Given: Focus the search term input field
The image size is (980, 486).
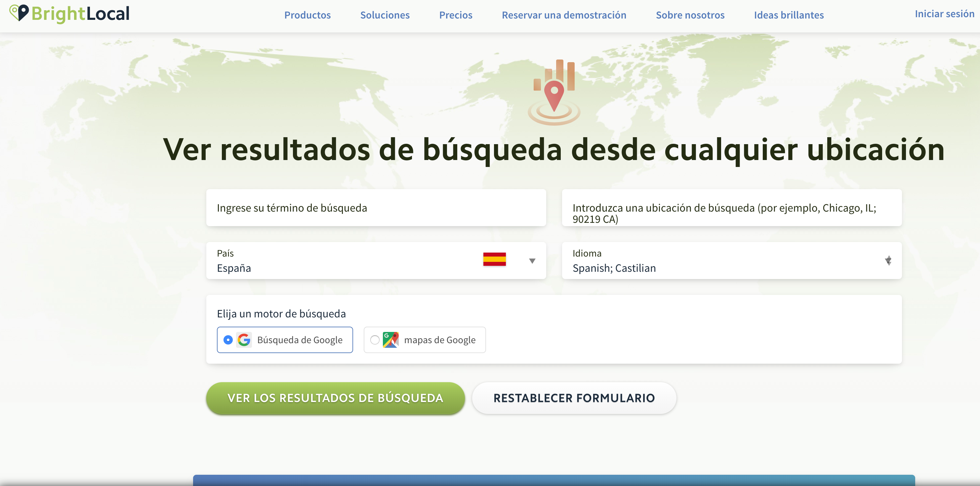Looking at the screenshot, I should coord(376,208).
